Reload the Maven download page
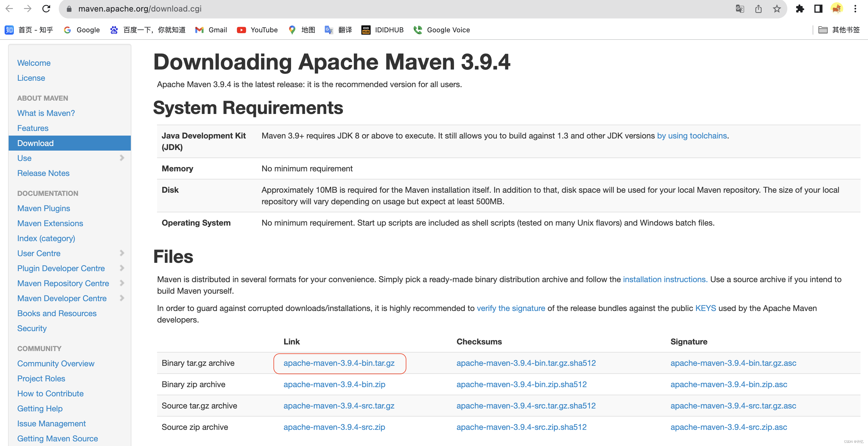This screenshot has height=446, width=868. 46,9
